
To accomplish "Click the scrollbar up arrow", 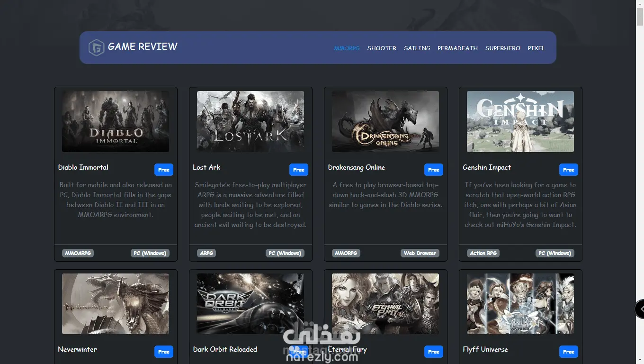I will coord(640,4).
